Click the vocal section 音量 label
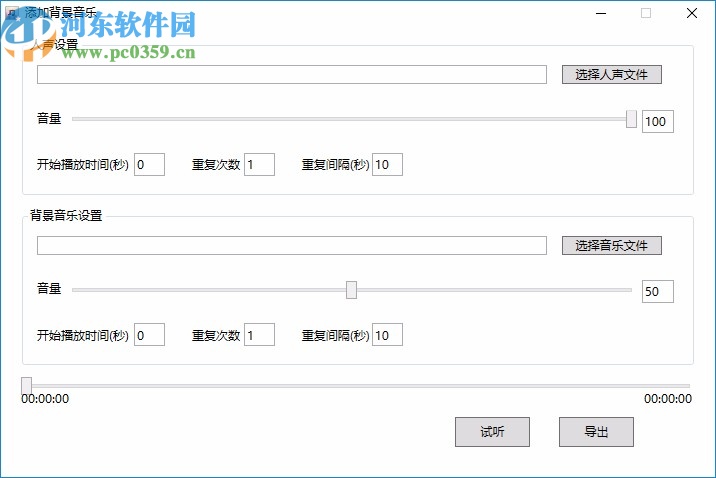716x478 pixels. [49, 119]
